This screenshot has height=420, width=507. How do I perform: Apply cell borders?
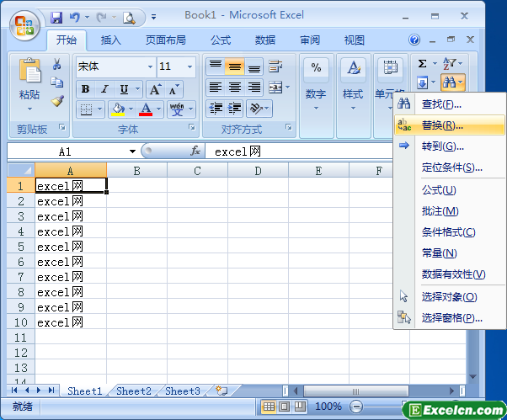pyautogui.click(x=86, y=109)
